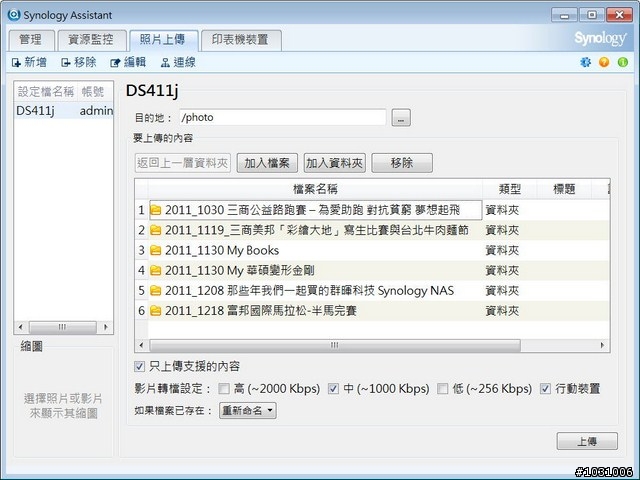The width and height of the screenshot is (640, 480).
Task: Click profile list horizontal scrollbar thumb
Action: (x=62, y=327)
